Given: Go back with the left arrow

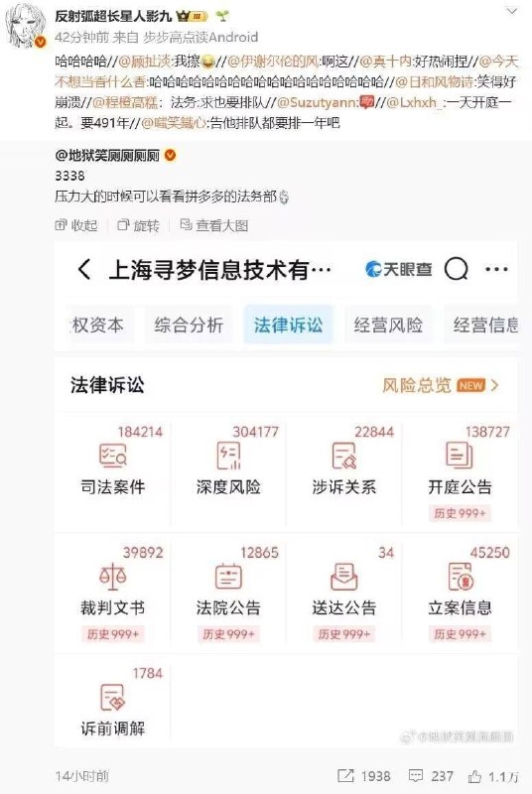Looking at the screenshot, I should tap(84, 269).
